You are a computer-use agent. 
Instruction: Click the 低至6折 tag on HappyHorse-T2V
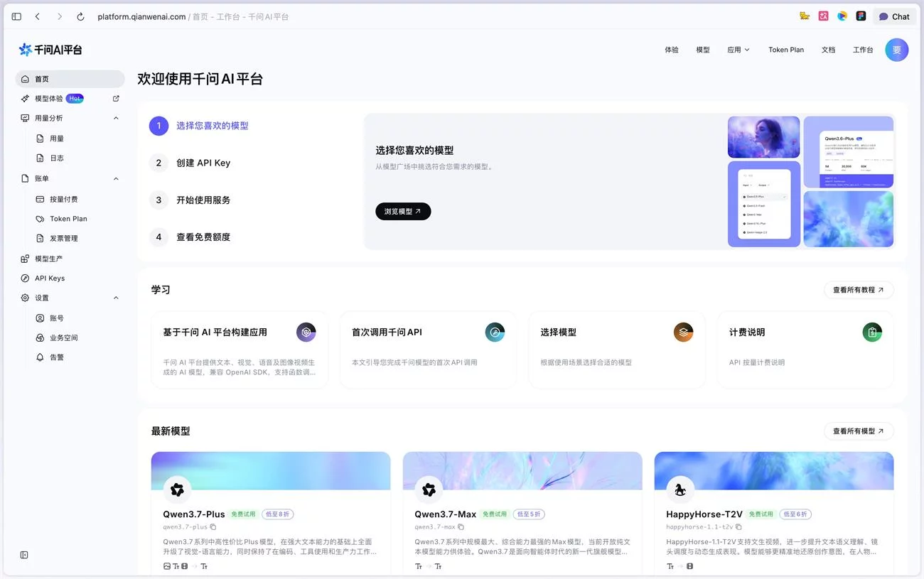click(x=795, y=514)
